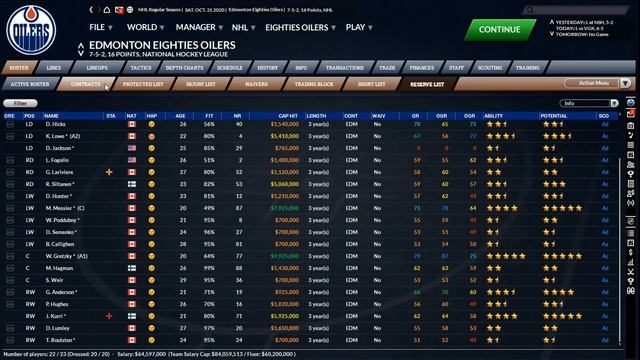The width and height of the screenshot is (640, 360).
Task: Toggle dressed jersey for L. Fogolin
Action: click(10, 160)
